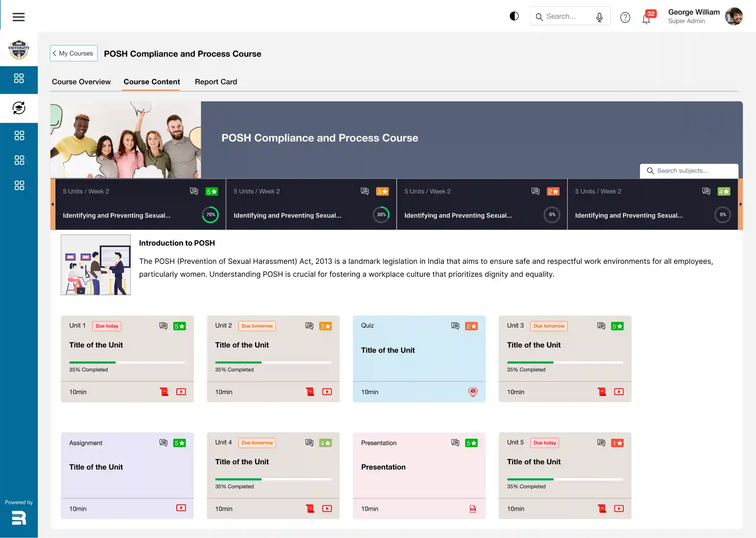Play video icon on Unit 3 card
The width and height of the screenshot is (756, 538).
619,392
